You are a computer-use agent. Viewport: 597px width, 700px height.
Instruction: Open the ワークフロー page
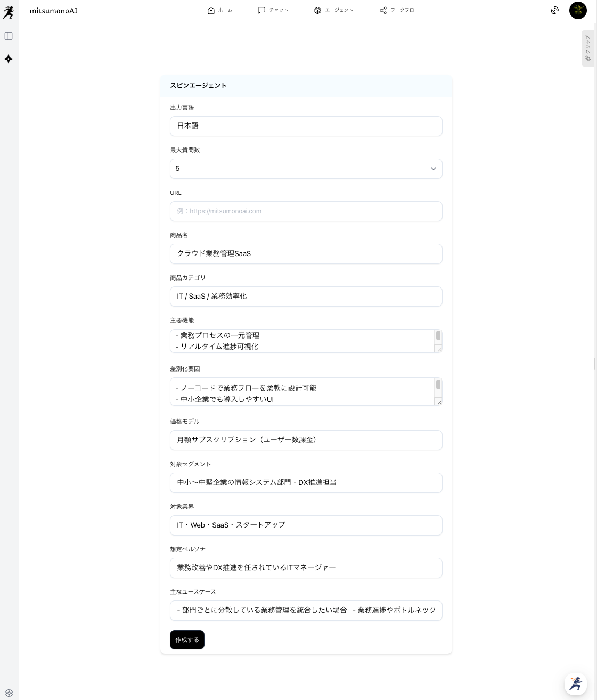pyautogui.click(x=399, y=10)
